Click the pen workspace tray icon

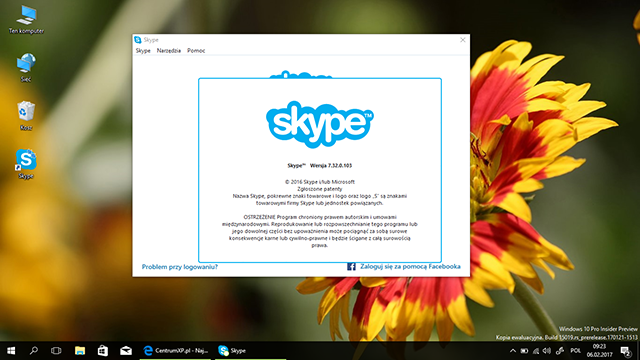click(560, 351)
